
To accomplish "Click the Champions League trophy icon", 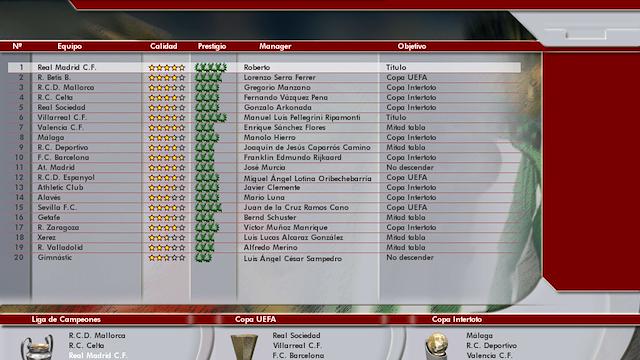I will [37, 348].
